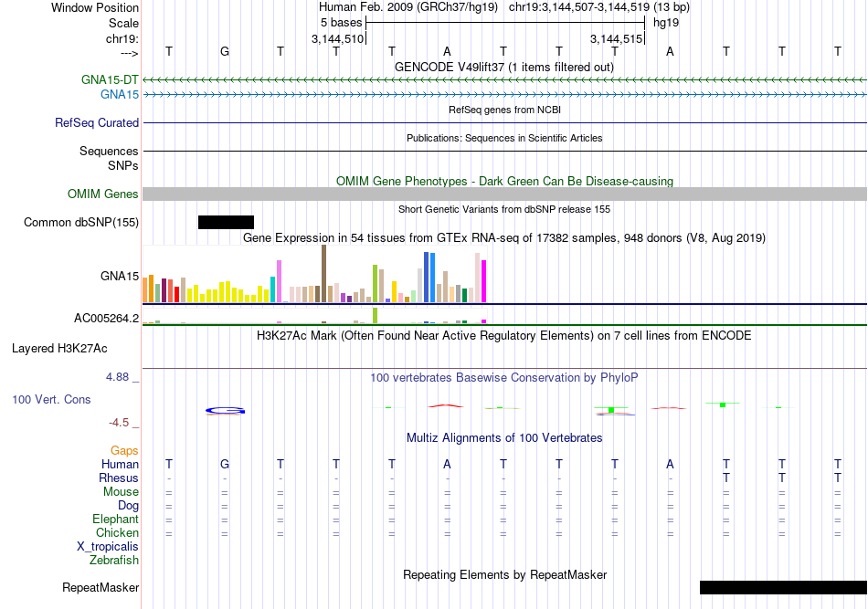Click the gray OMIM Genes bar
This screenshot has height=609, width=868.
[x=505, y=194]
